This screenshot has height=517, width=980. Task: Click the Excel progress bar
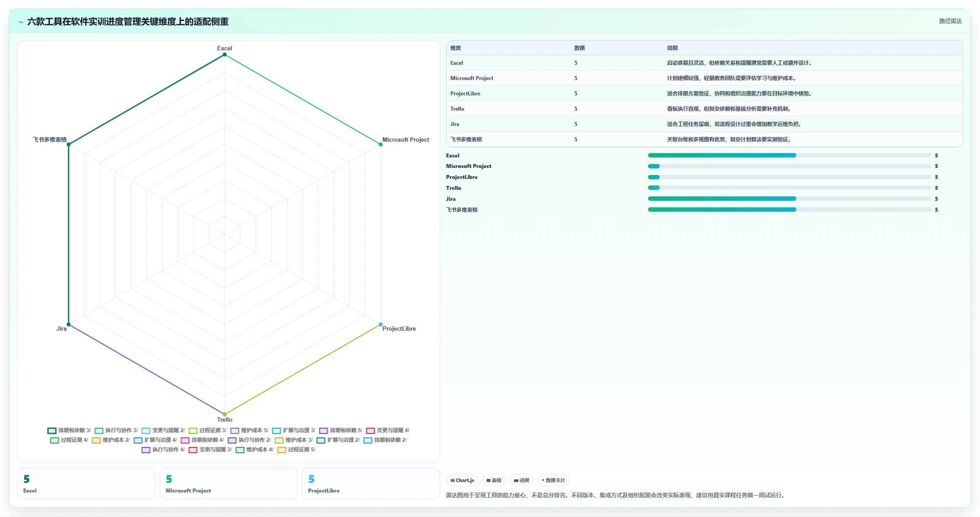(789, 155)
